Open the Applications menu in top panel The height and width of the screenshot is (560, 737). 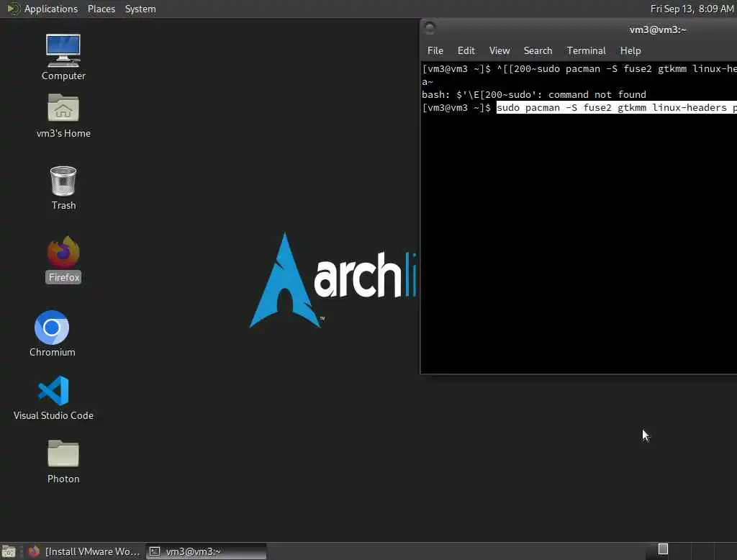[51, 9]
